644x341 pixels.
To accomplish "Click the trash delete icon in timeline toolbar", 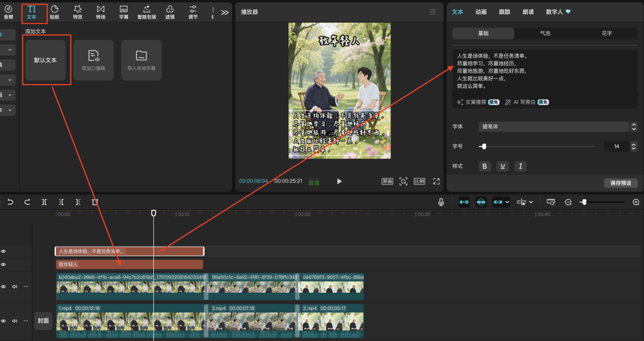I will click(95, 202).
